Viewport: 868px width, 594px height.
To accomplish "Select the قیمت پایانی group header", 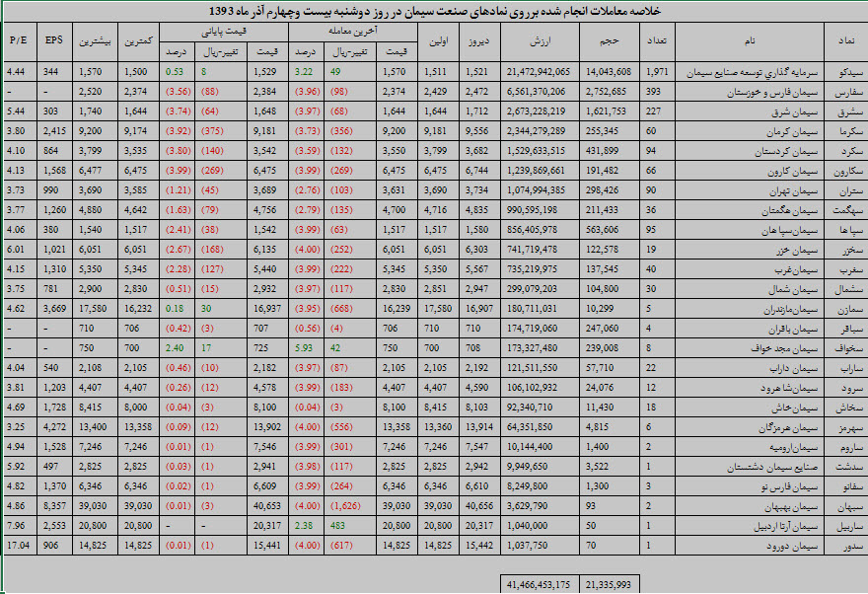I will pos(224,32).
